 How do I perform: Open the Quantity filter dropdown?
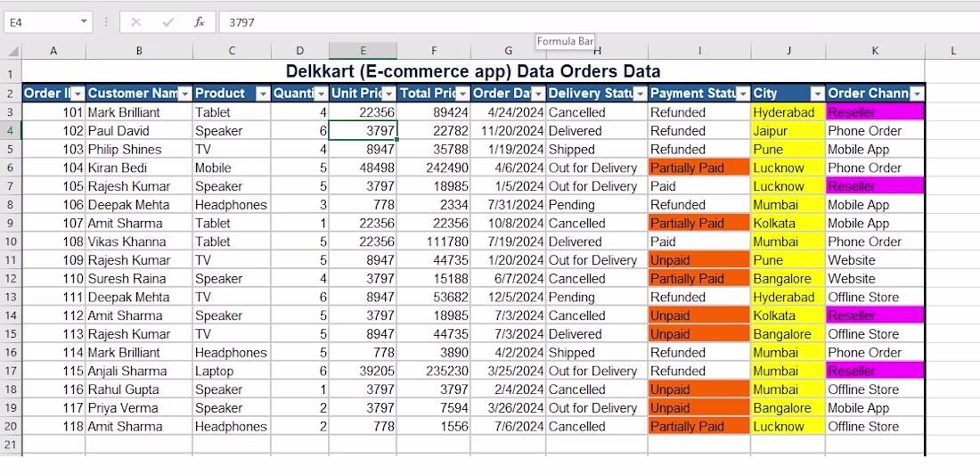point(321,94)
